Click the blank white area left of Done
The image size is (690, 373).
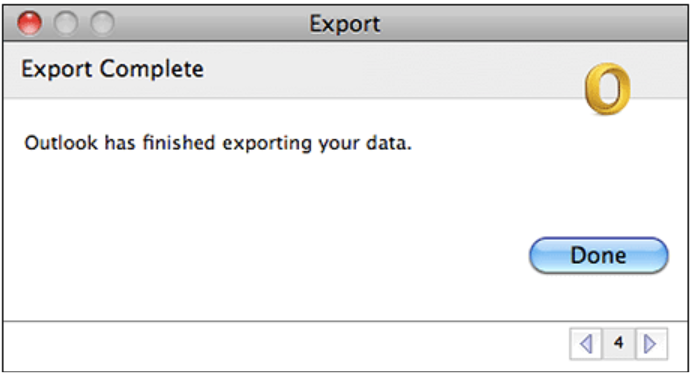[264, 255]
